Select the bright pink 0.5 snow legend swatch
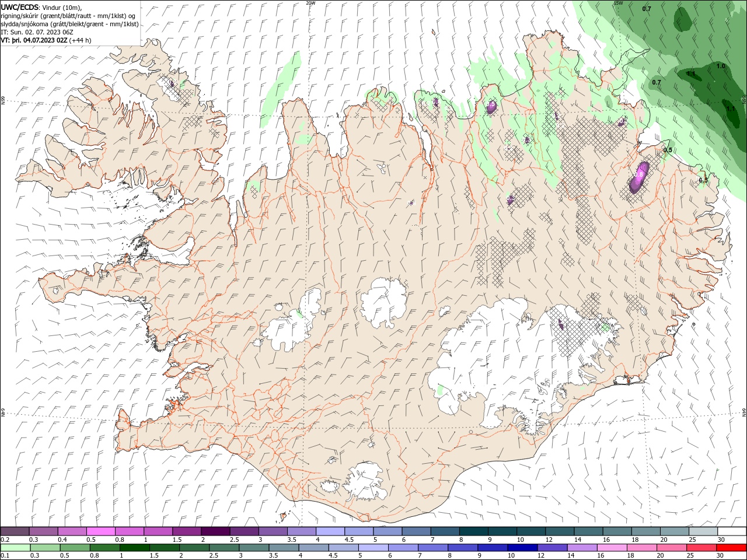This screenshot has width=747, height=560. tap(102, 531)
